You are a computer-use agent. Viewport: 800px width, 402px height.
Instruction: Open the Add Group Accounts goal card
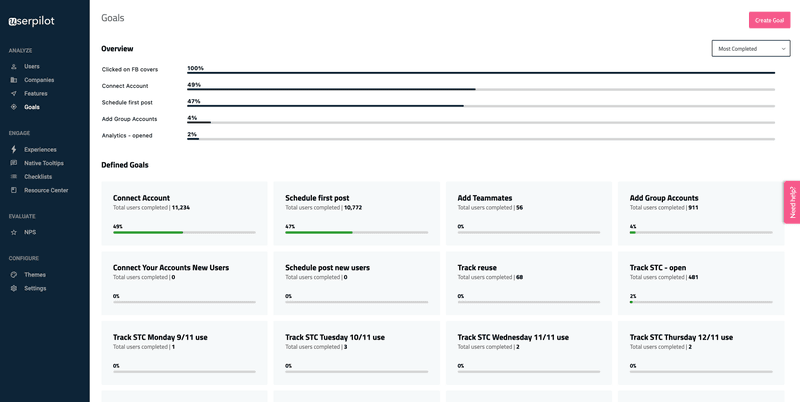(701, 213)
